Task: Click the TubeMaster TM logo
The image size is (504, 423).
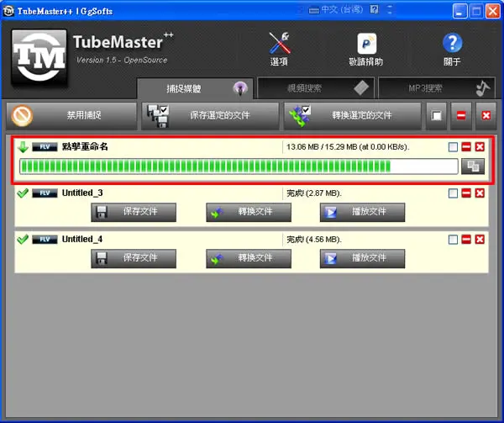Action: pyautogui.click(x=39, y=57)
